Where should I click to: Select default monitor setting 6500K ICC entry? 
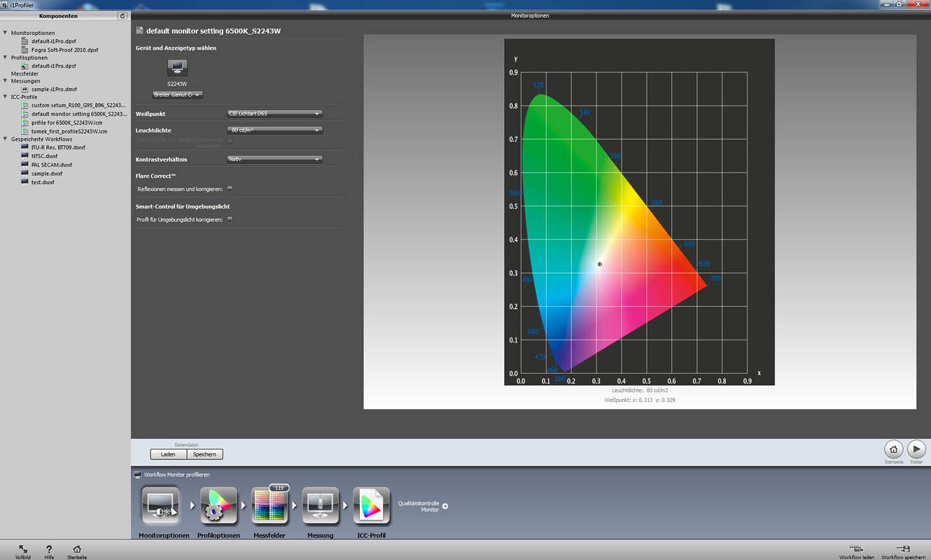tap(79, 114)
